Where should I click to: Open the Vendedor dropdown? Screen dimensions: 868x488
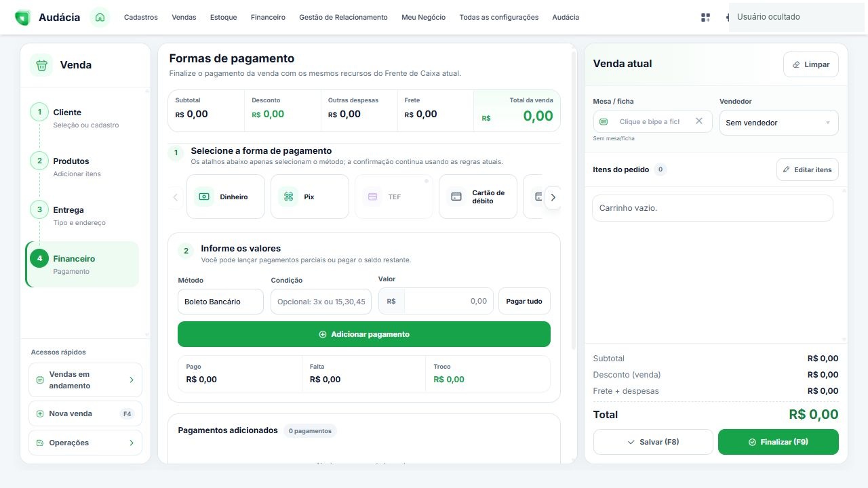[x=778, y=123]
